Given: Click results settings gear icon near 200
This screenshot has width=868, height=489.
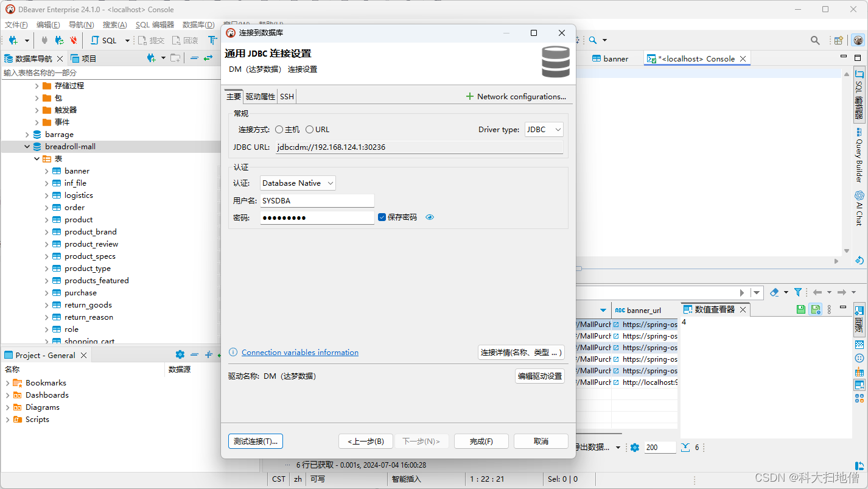Looking at the screenshot, I should (x=635, y=447).
